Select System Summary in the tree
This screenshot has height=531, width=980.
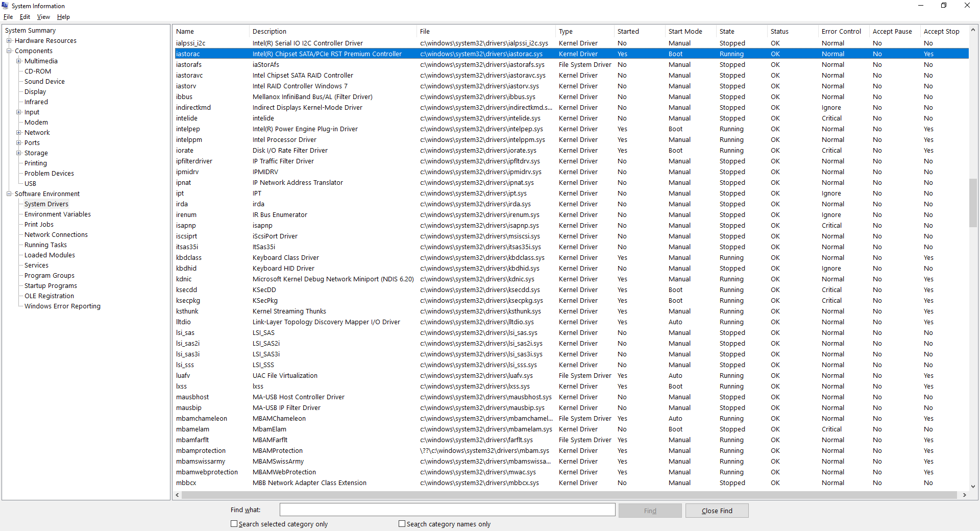[30, 31]
